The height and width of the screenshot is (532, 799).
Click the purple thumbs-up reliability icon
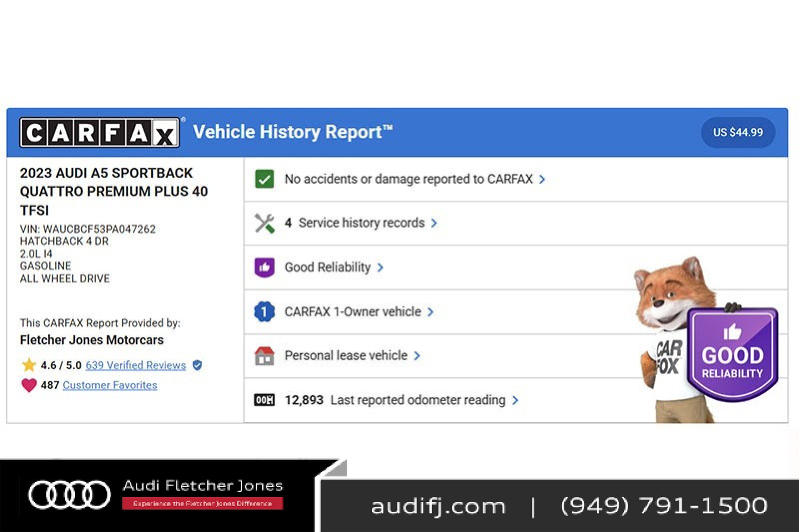point(264,267)
